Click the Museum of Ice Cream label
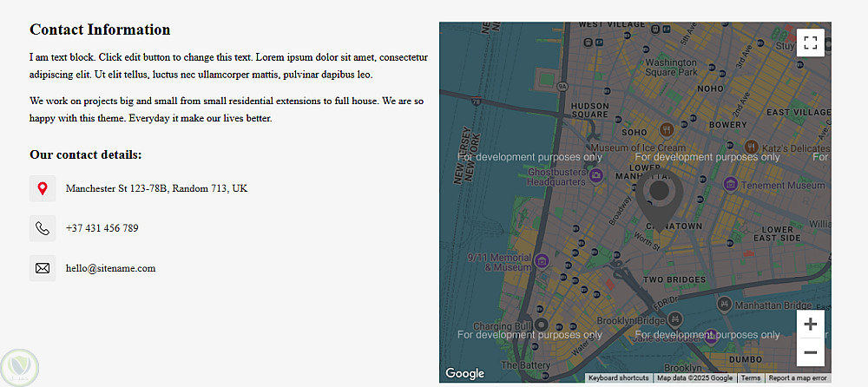Screen dimensions: 868x387 coord(638,148)
